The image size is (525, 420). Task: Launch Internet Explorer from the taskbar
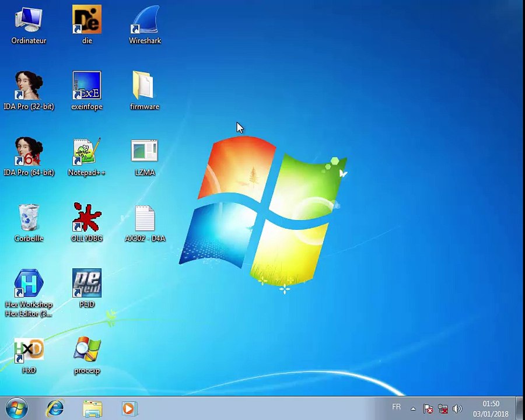point(55,408)
